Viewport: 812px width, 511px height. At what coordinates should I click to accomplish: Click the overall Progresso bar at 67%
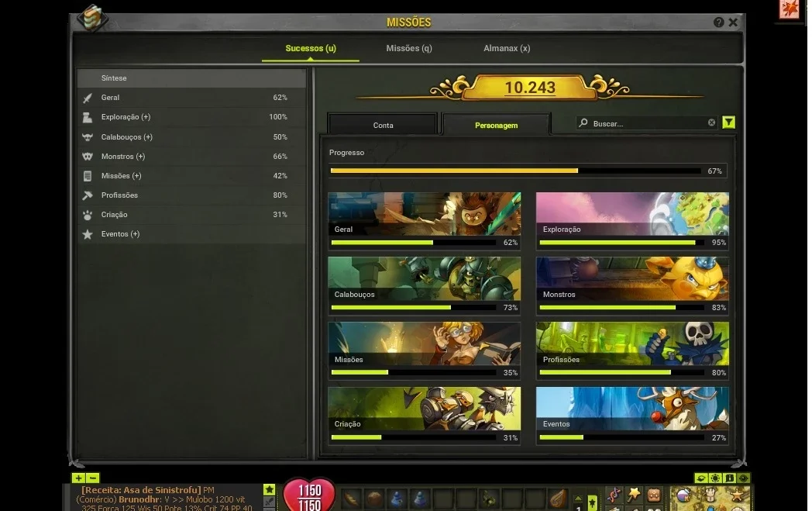coord(516,171)
